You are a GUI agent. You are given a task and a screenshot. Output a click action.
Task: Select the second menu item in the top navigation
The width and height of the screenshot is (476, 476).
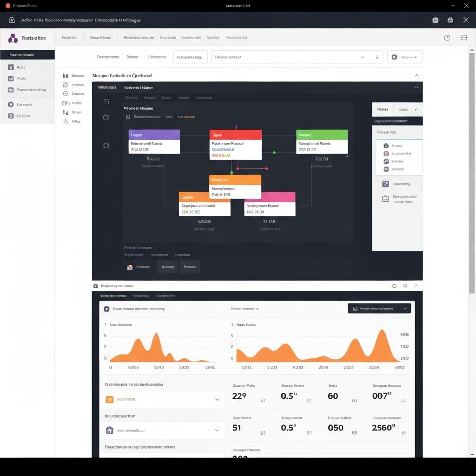pos(100,37)
